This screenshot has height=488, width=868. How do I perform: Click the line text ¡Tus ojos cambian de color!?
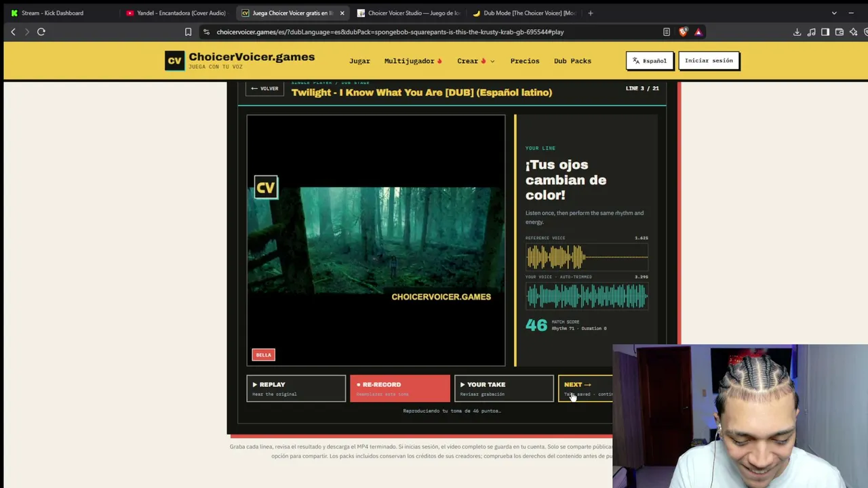pos(566,180)
